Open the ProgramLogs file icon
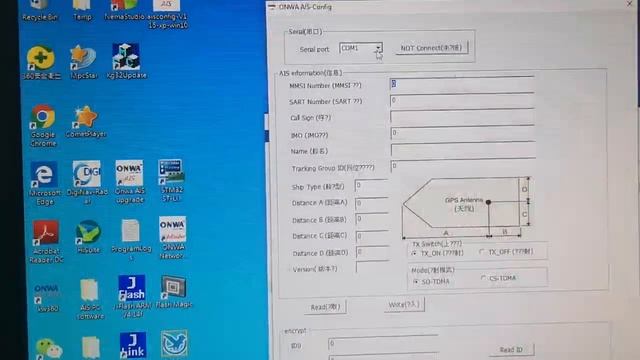 131,240
